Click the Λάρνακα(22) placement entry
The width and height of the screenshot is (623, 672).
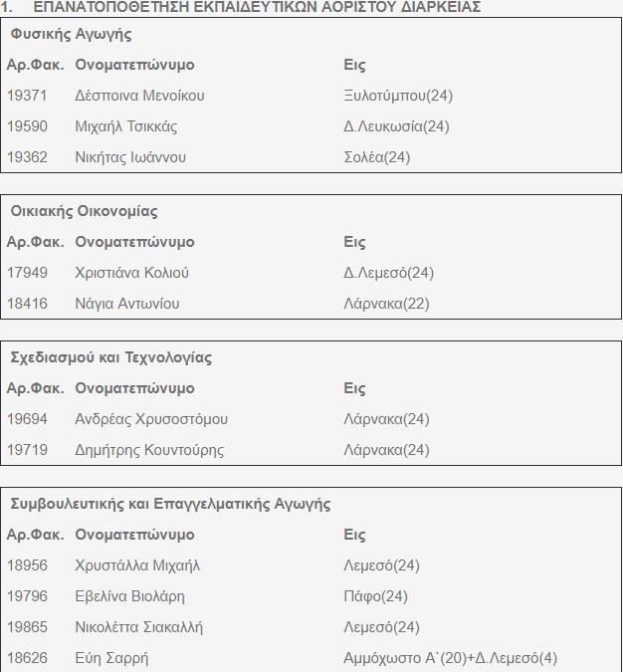tap(386, 304)
